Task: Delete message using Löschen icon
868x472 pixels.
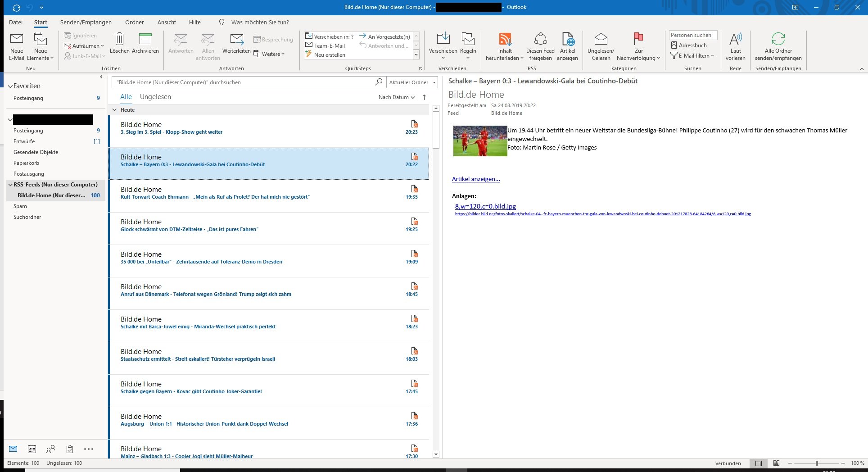Action: tap(119, 40)
